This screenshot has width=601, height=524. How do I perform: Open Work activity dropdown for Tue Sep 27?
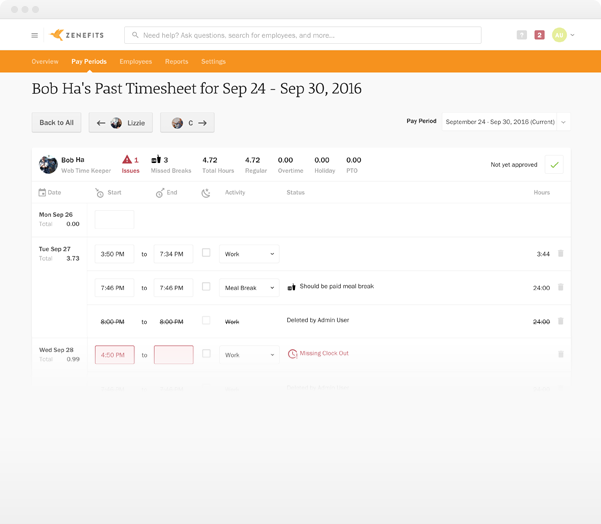point(249,254)
